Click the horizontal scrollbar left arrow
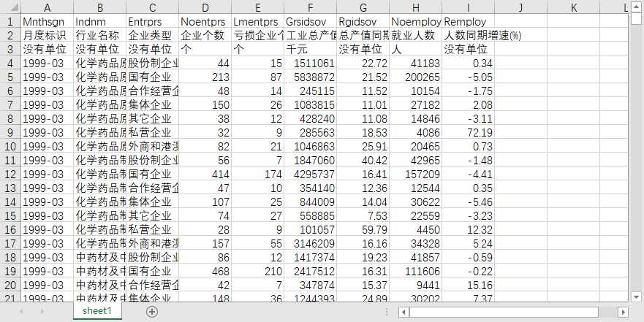The image size is (644, 322). point(404,313)
